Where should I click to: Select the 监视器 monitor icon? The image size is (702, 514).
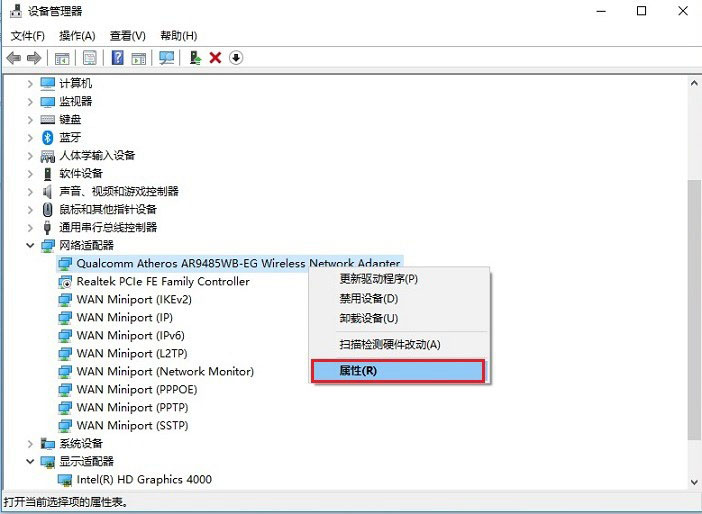tap(47, 102)
